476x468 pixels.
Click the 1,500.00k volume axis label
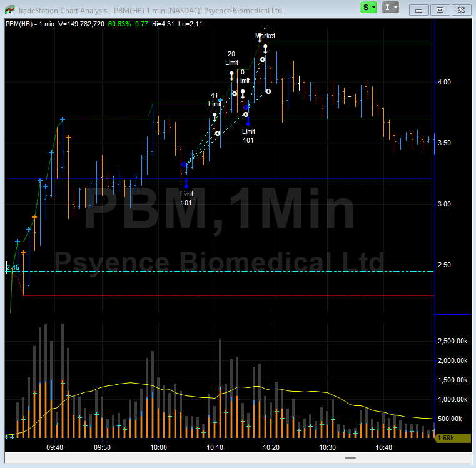pyautogui.click(x=452, y=380)
